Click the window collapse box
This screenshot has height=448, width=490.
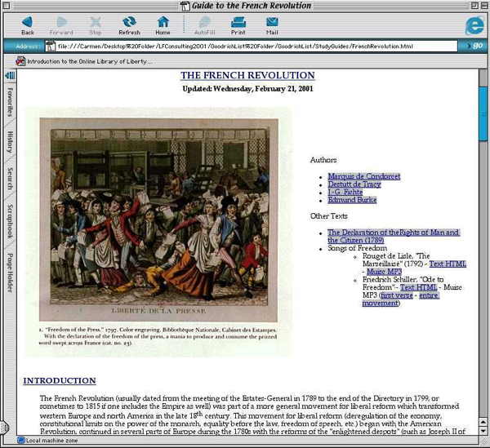pos(483,6)
